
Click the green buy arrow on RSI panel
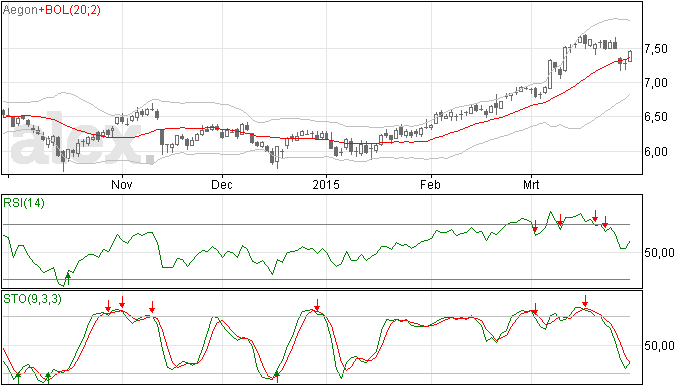coord(68,279)
